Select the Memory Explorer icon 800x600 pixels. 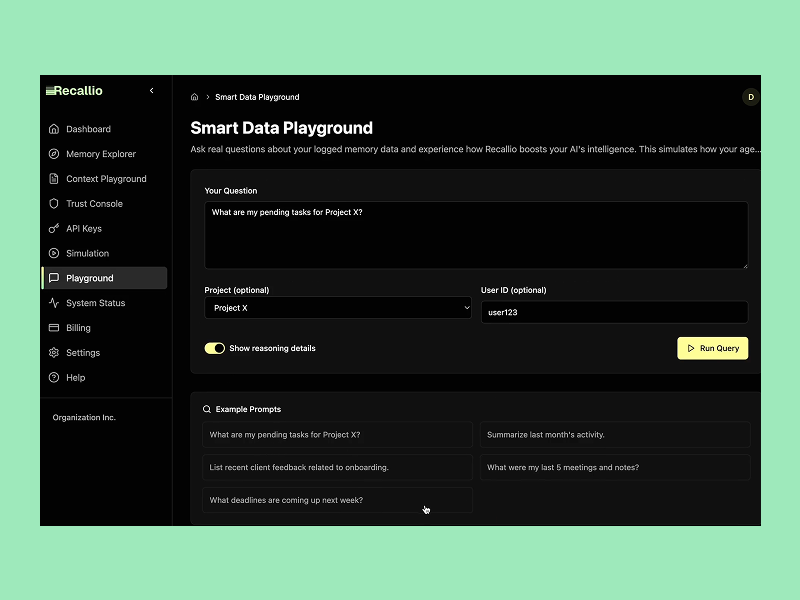[x=52, y=154]
